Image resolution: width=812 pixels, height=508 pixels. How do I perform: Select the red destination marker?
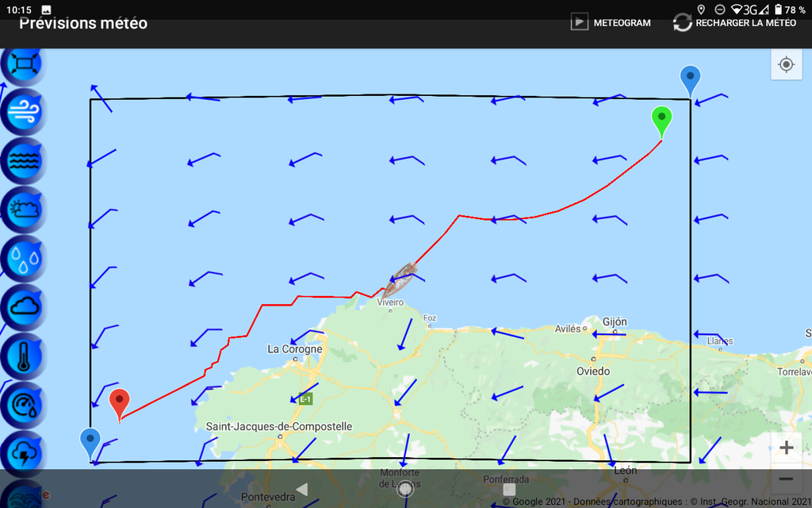(x=120, y=404)
